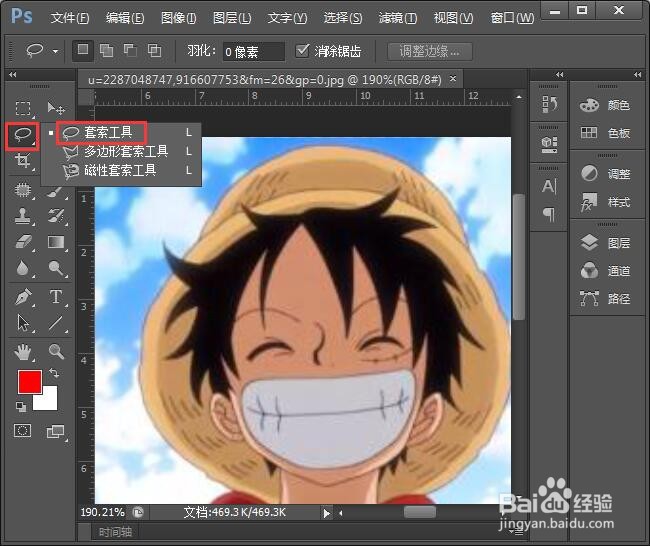Click the document status info icon
Screen dimensions: 650x546
138,512
